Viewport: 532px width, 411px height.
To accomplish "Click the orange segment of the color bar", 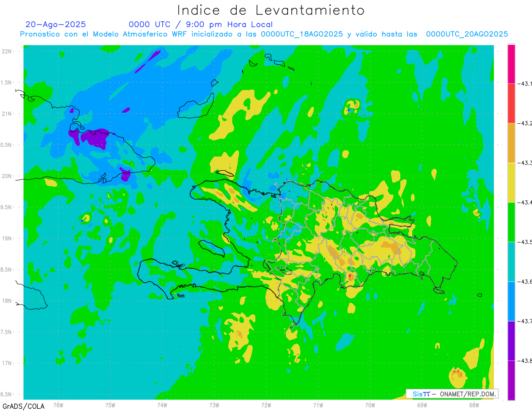I will pos(511,143).
